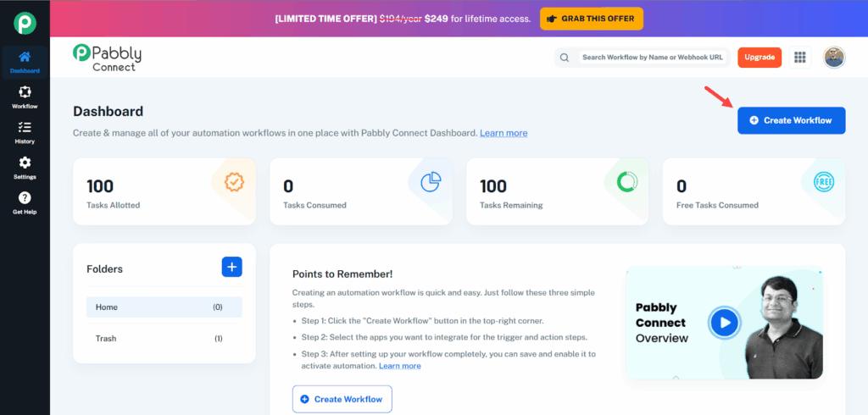The height and width of the screenshot is (415, 868).
Task: Go to History in the sidebar
Action: 25,133
